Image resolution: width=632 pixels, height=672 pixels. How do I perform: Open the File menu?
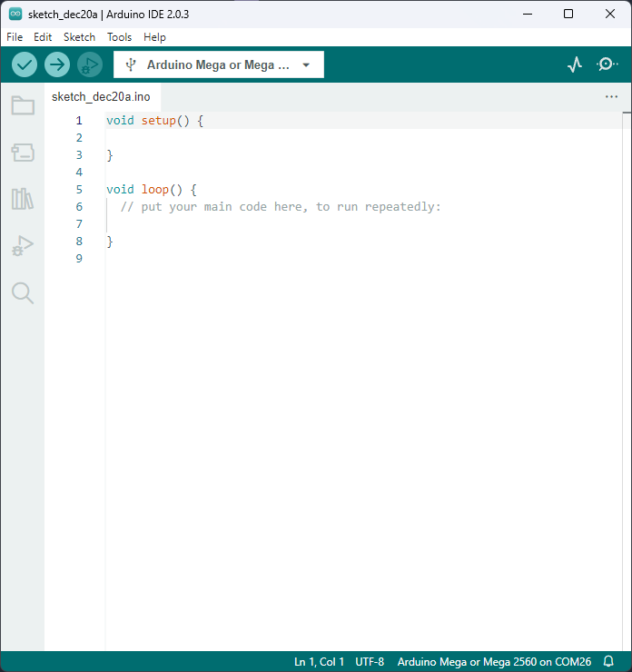[x=15, y=37]
